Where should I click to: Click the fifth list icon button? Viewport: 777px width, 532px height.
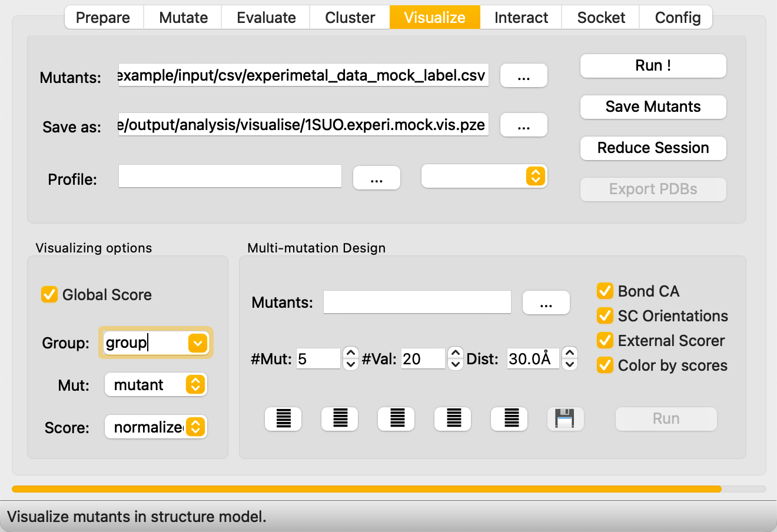pyautogui.click(x=510, y=419)
